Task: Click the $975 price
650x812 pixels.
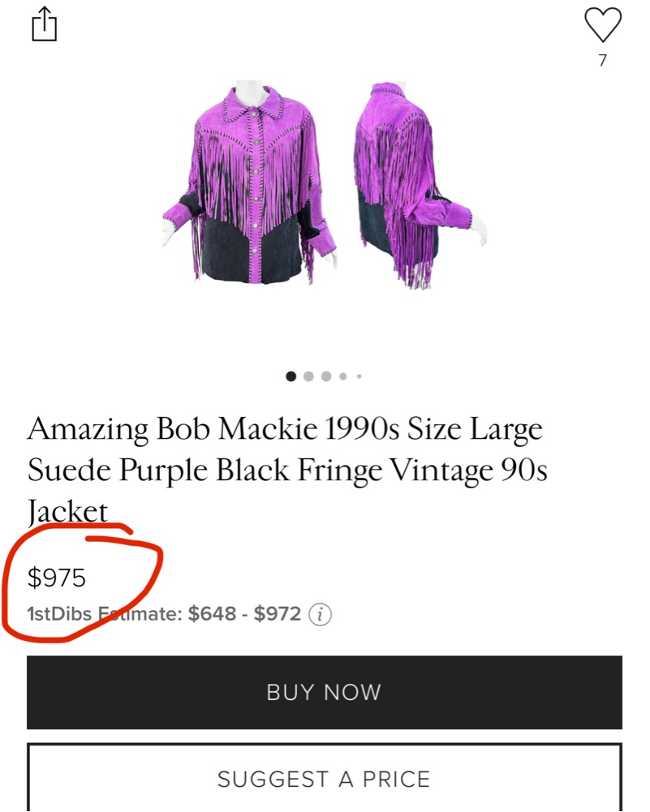Action: [57, 578]
